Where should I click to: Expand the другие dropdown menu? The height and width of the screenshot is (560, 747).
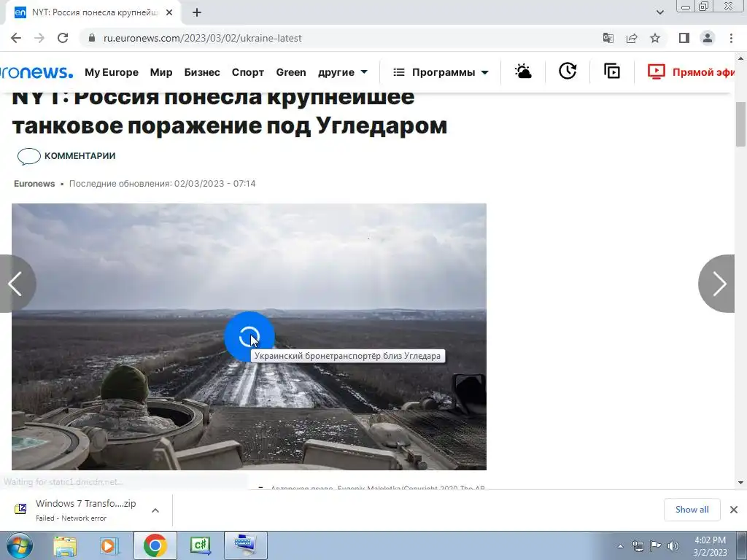point(343,72)
